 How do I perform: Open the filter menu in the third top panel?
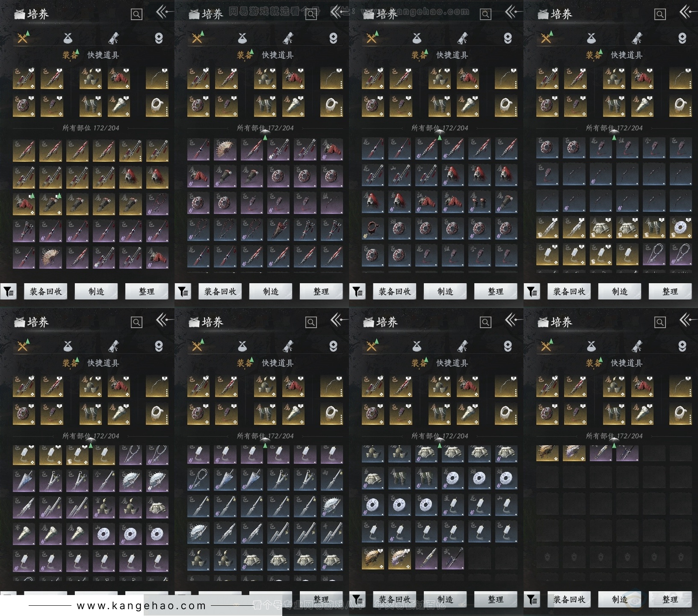coord(358,292)
